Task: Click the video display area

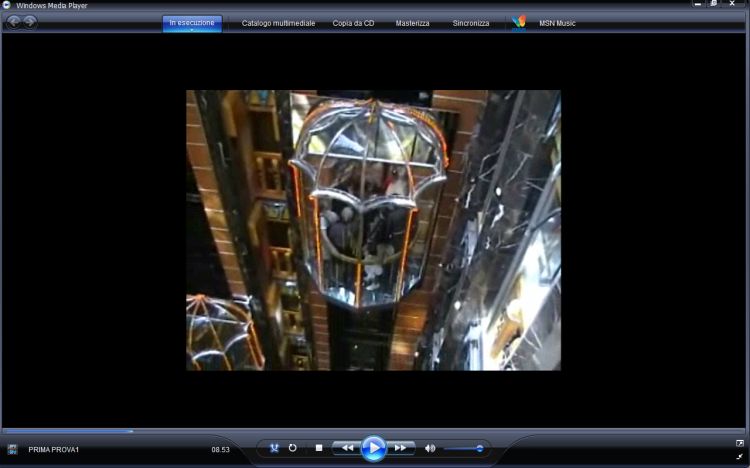Action: 373,230
